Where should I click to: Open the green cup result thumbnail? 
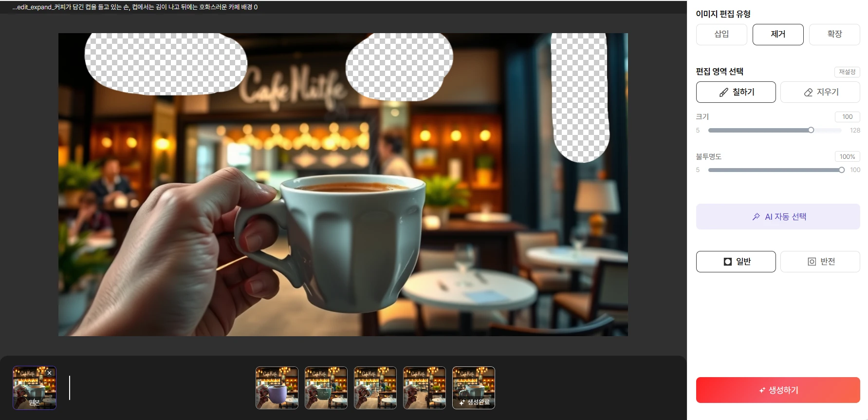pos(326,388)
